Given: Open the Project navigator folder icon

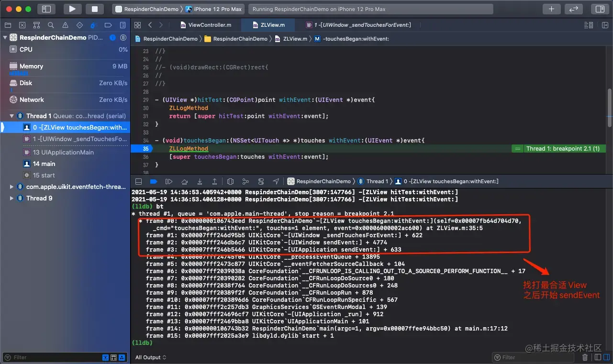Looking at the screenshot, I should pos(8,25).
